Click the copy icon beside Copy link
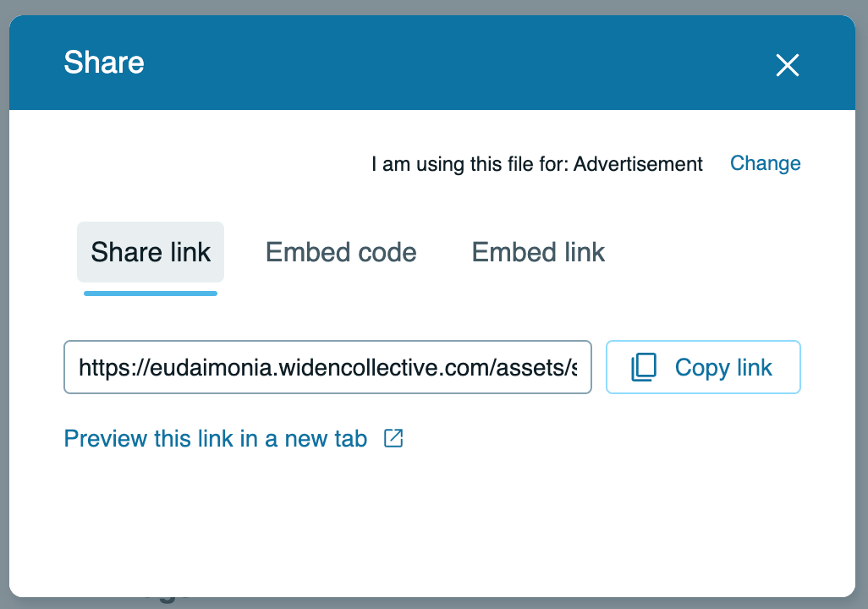The width and height of the screenshot is (868, 609). click(x=644, y=367)
